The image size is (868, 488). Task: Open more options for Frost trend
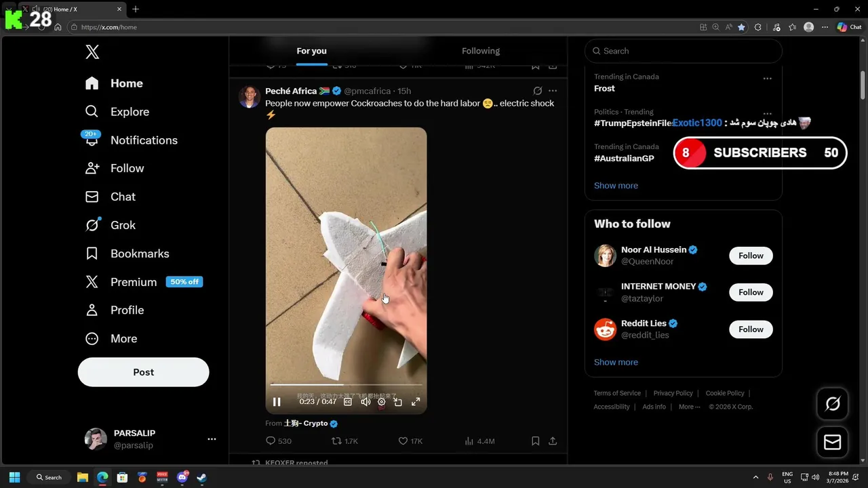coord(767,79)
